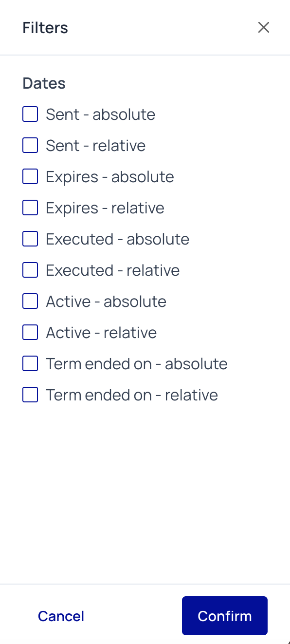This screenshot has height=644, width=290.
Task: Tick the Active - relative checkbox
Action: tap(30, 333)
